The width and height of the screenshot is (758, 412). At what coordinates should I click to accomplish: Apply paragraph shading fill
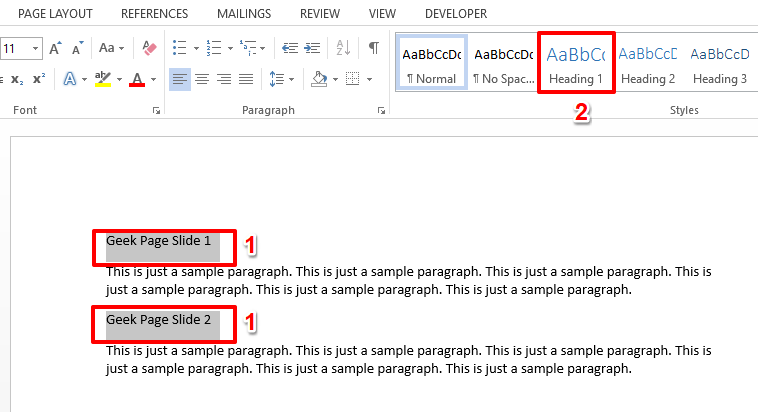(319, 79)
